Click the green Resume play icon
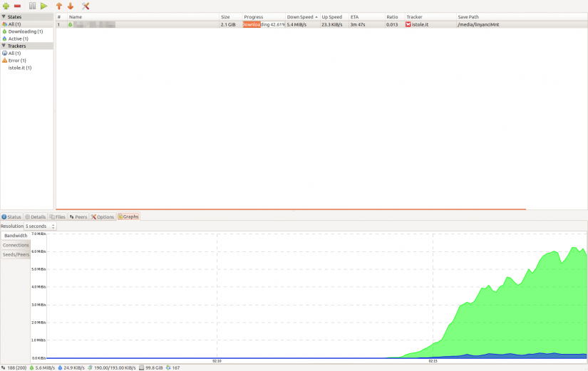Image resolution: width=588 pixels, height=371 pixels. click(43, 6)
